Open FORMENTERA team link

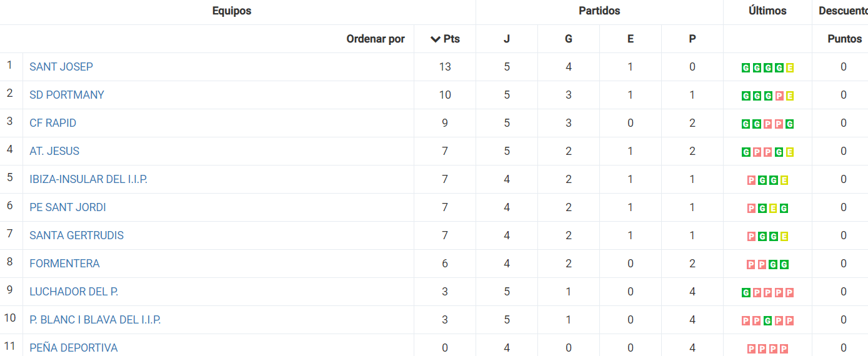(x=64, y=264)
